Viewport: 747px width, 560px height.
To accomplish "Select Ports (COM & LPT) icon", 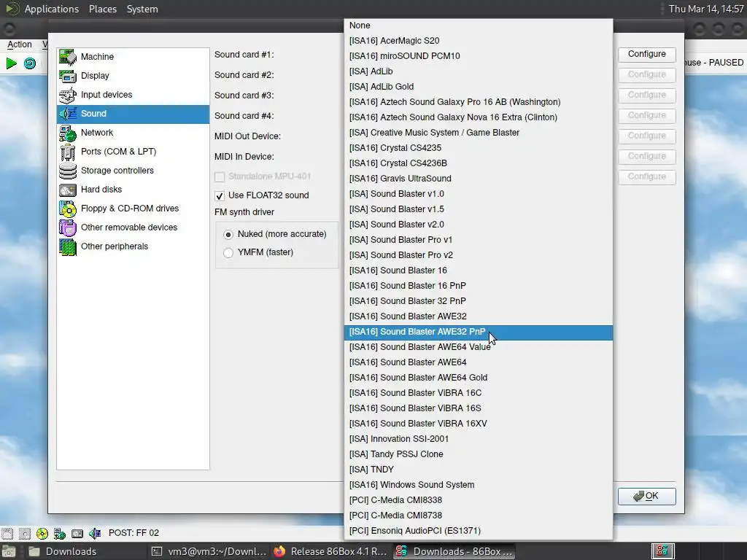I will (x=68, y=152).
